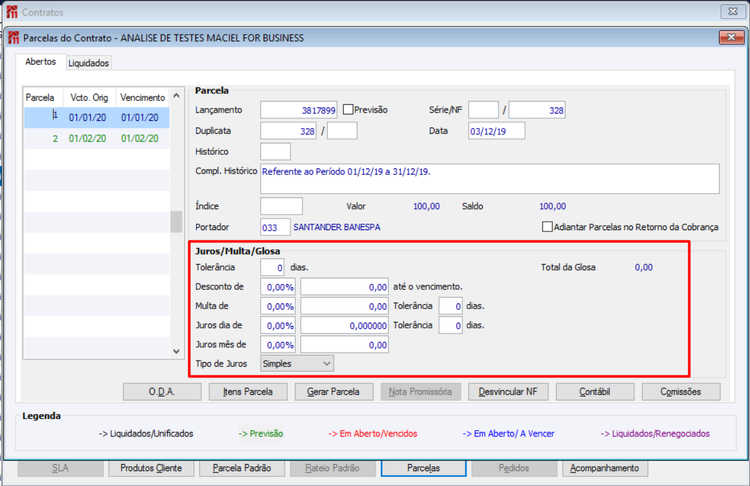Click the Gerar Parcela button
The image size is (750, 486).
pyautogui.click(x=333, y=392)
